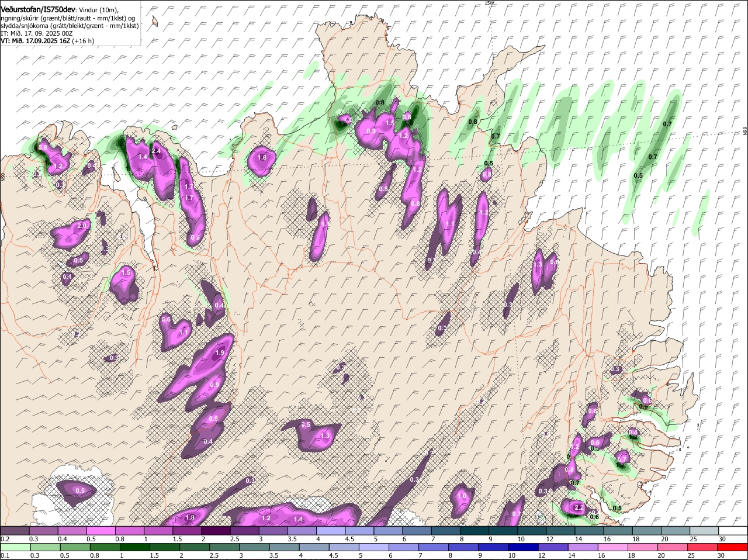Select top legend row teal swatch between 8 and 9
The width and height of the screenshot is (748, 560).
[474, 531]
